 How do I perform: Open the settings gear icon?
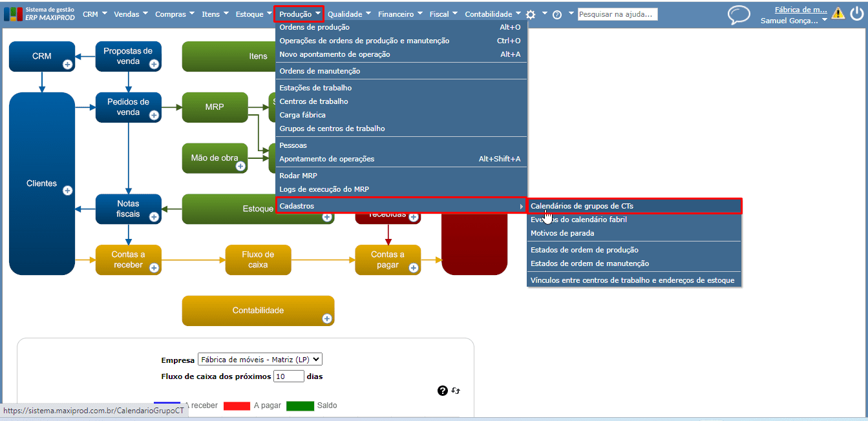[531, 14]
